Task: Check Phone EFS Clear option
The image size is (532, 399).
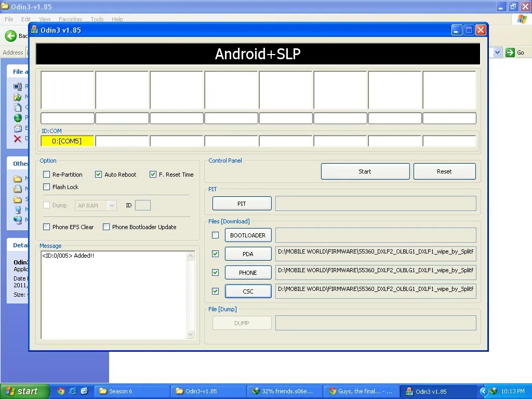Action: 46,227
